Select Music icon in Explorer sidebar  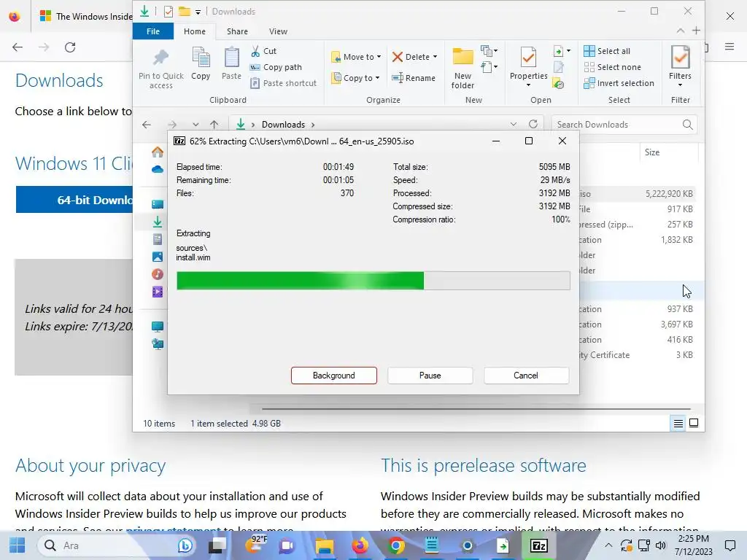[158, 274]
